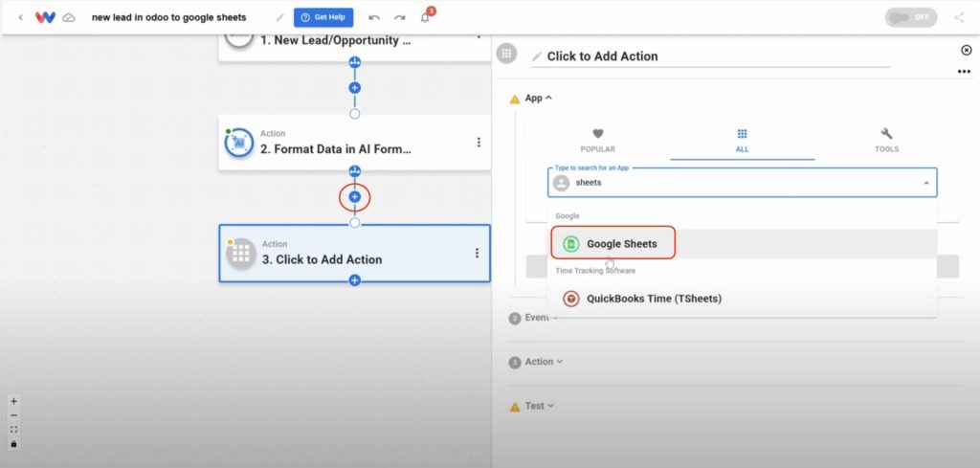Select step 3 Click to Add Action card
Image resolution: width=980 pixels, height=468 pixels.
click(354, 253)
